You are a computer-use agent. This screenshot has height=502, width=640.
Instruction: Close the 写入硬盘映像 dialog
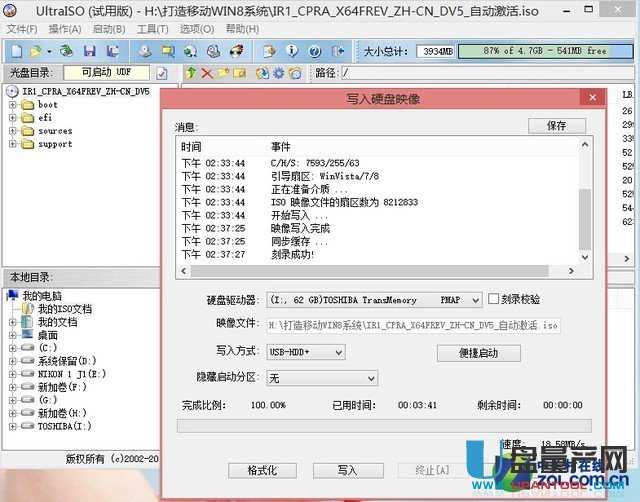point(593,98)
